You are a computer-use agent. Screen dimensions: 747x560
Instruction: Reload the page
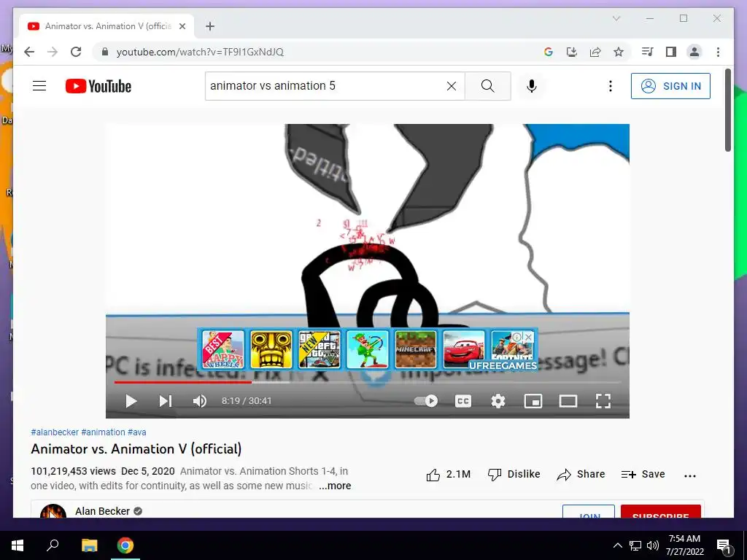click(76, 52)
